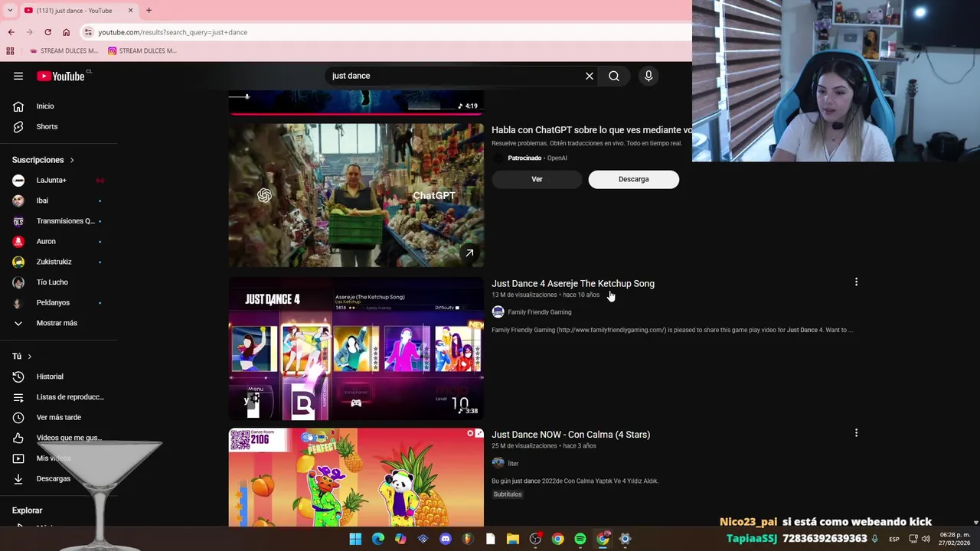The image size is (980, 551).
Task: Open the ad's external link arrow icon
Action: (469, 253)
